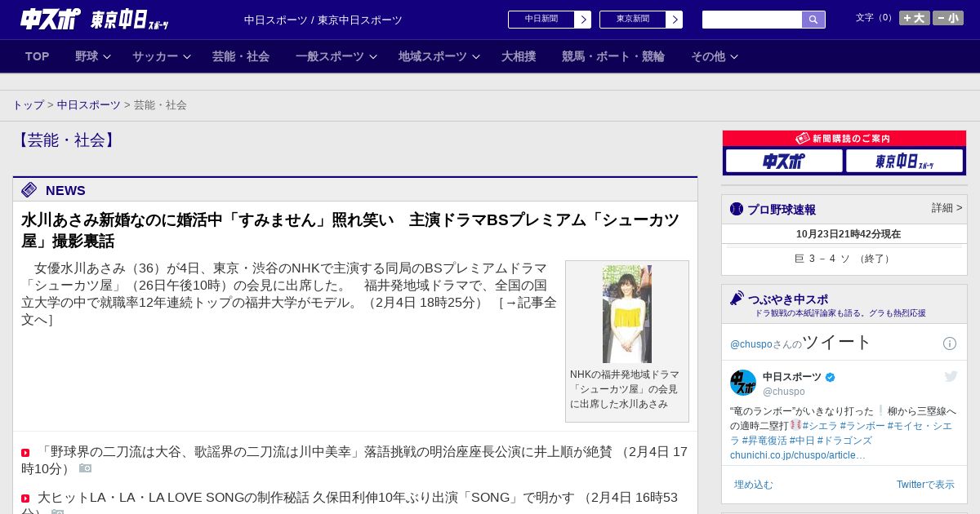Expand the サッカー dropdown chevron
Viewport: 980px width, 514px height.
click(x=187, y=56)
